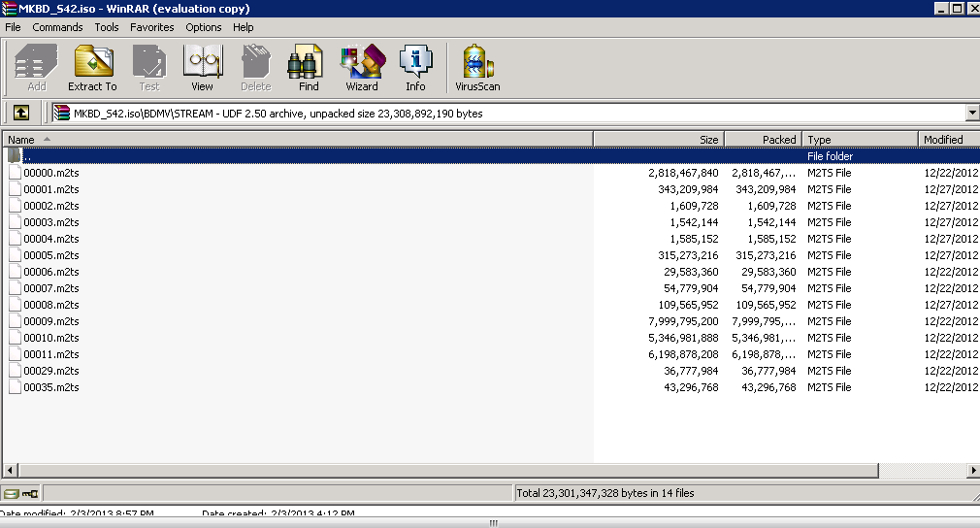The height and width of the screenshot is (528, 980).
Task: Click size value 109,565,952
Action: [688, 305]
